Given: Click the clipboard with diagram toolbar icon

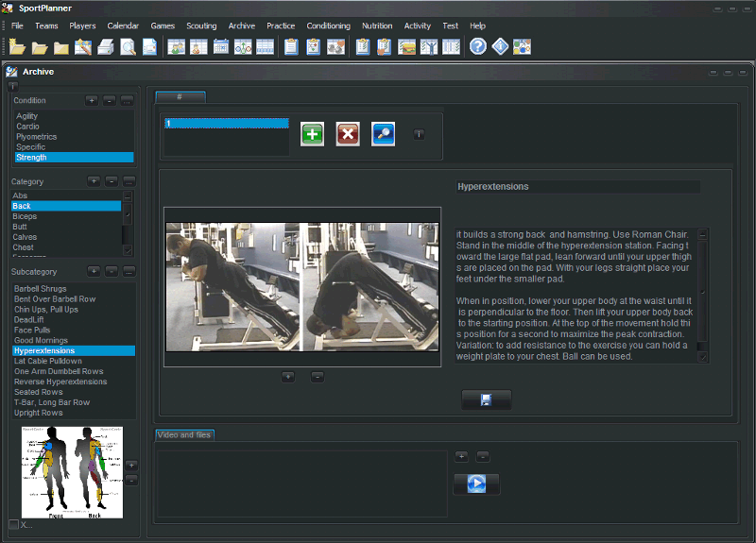Looking at the screenshot, I should (x=314, y=46).
